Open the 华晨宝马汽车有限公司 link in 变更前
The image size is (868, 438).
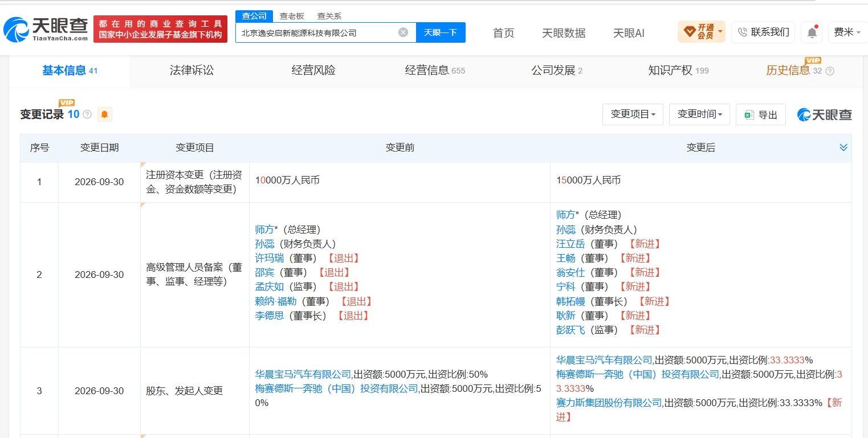303,374
